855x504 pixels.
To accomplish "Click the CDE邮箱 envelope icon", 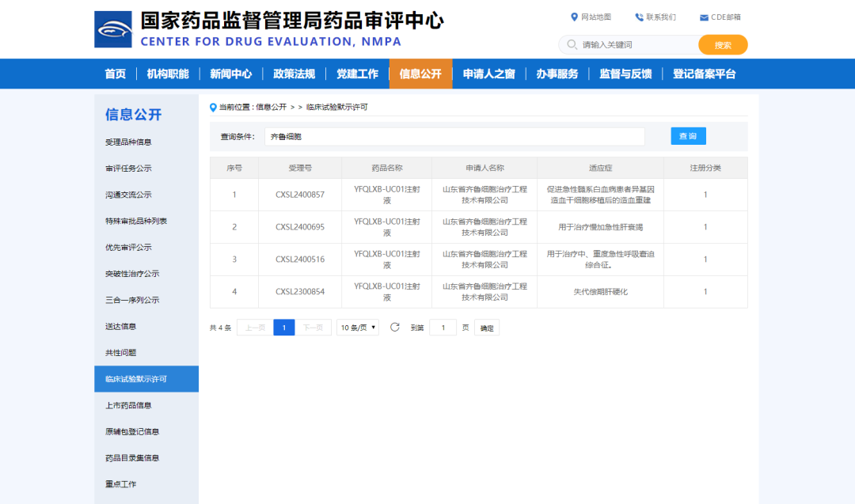I will point(704,17).
